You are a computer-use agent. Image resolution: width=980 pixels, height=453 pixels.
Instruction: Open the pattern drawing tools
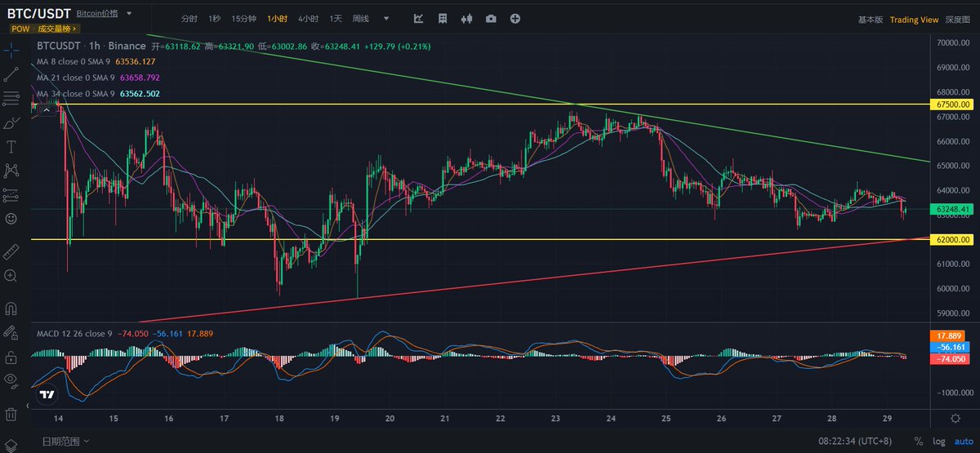11,171
